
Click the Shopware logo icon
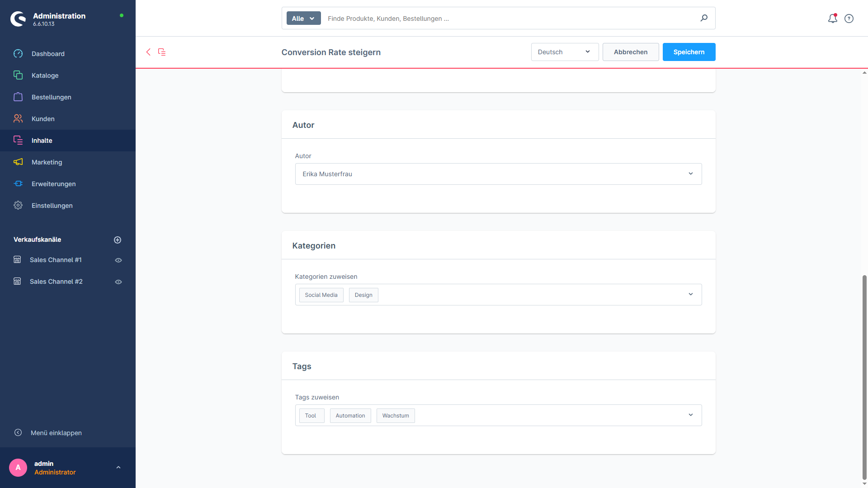18,19
